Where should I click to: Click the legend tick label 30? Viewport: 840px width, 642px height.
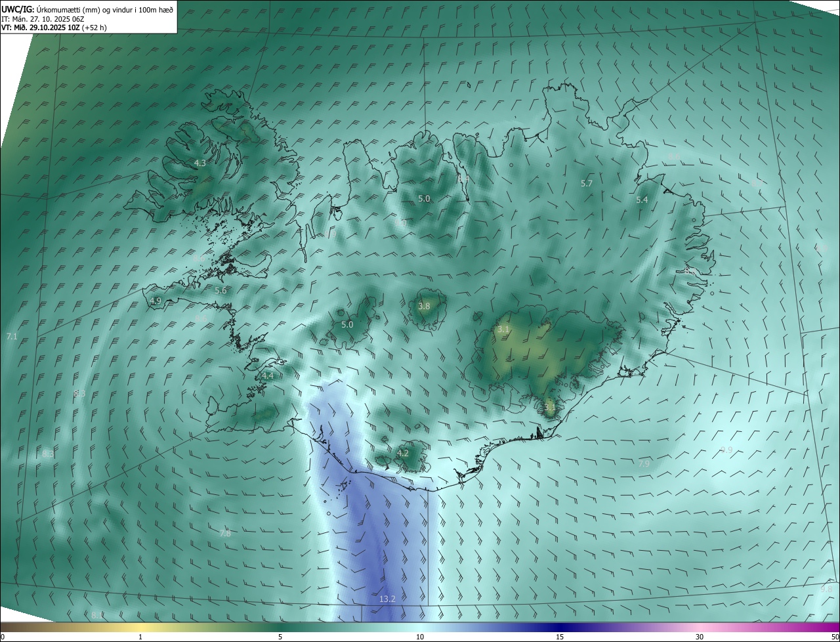click(700, 637)
